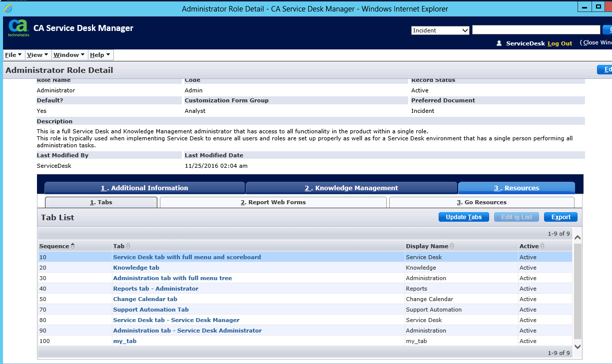Click the CA Technologies logo
The height and width of the screenshot is (364, 612).
[18, 28]
